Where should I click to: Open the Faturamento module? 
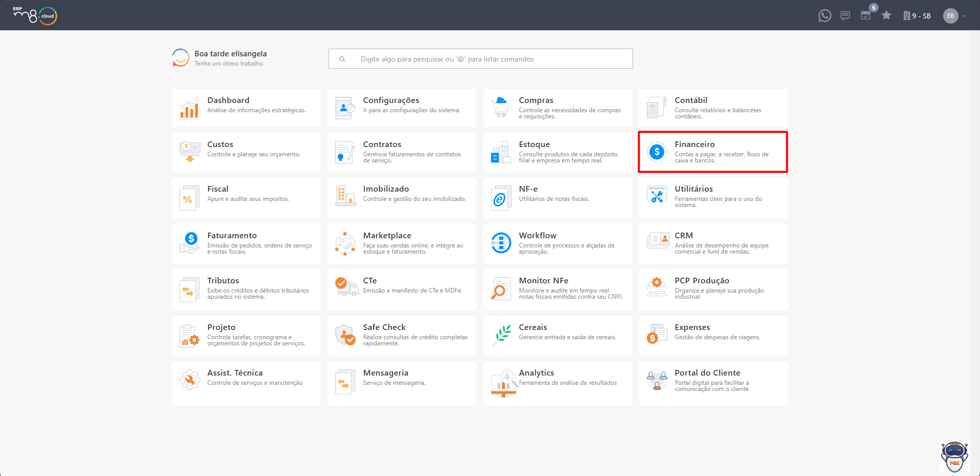(246, 243)
